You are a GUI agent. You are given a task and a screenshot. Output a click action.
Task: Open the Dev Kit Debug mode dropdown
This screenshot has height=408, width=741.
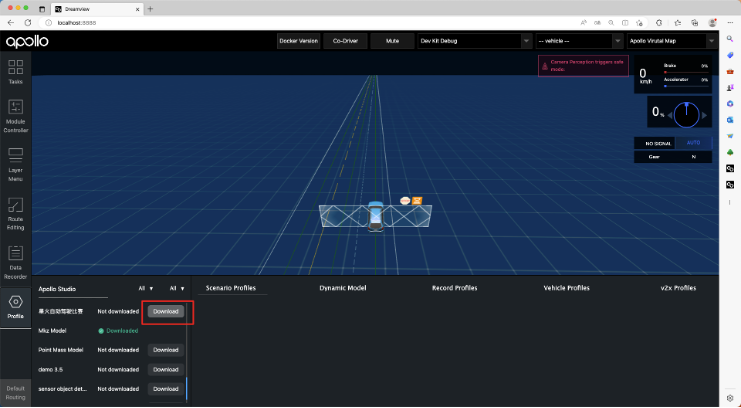[x=475, y=41]
